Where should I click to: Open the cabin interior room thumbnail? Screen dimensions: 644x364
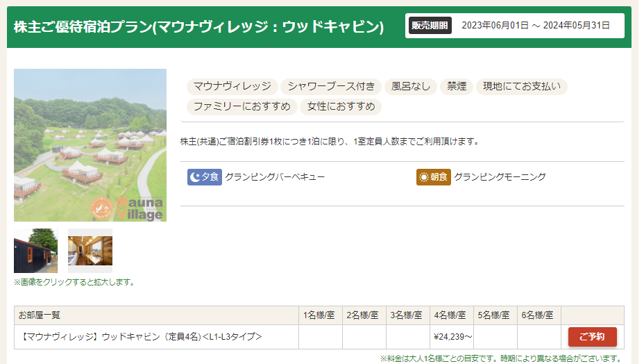(x=90, y=251)
